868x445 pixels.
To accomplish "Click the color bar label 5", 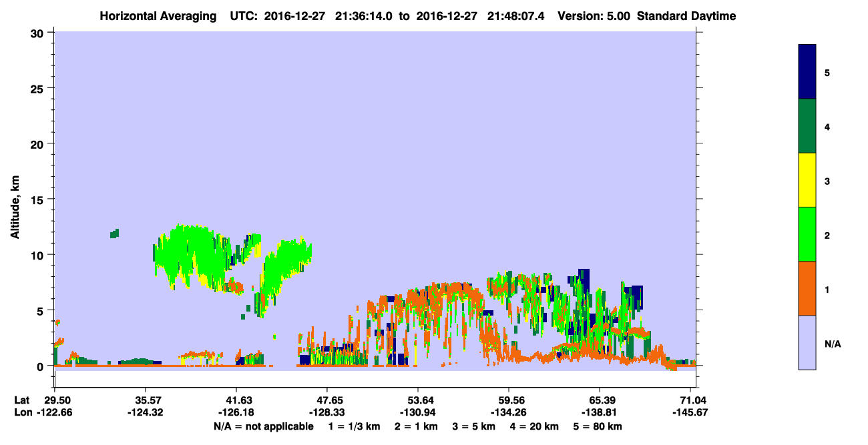I will (x=827, y=72).
